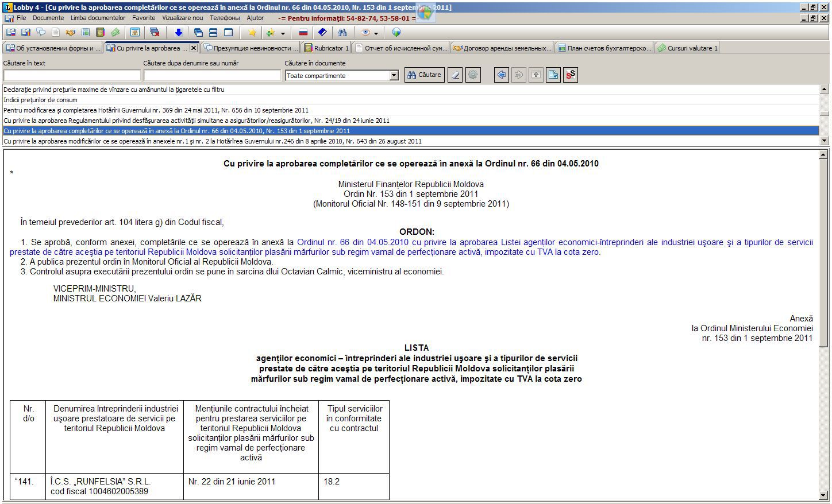
Task: Click the green table accounts icon in toolbar
Action: click(x=85, y=33)
